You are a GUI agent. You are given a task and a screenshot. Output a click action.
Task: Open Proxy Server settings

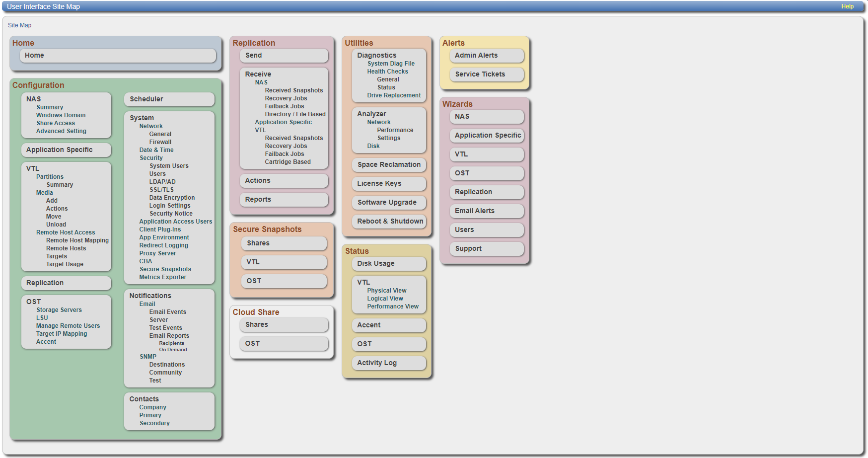click(x=157, y=253)
